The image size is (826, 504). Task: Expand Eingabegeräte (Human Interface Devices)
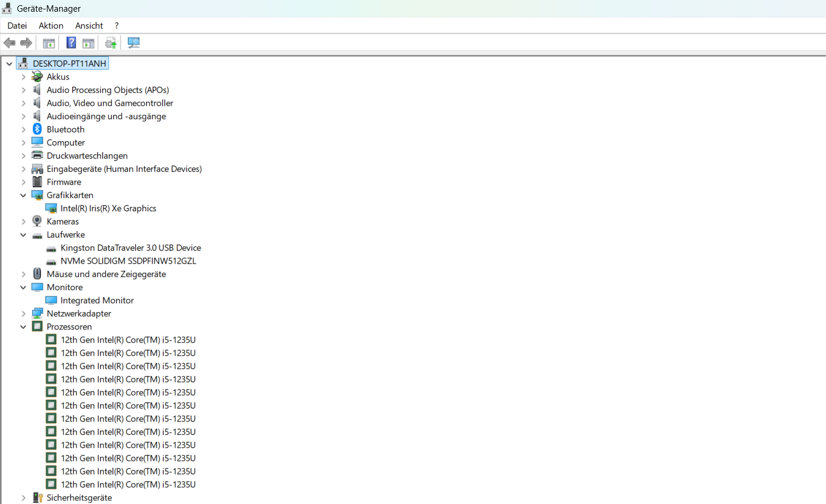(x=23, y=169)
